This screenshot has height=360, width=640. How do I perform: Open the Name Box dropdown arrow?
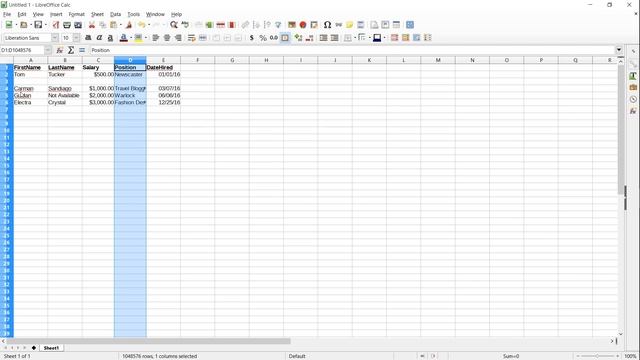point(48,50)
